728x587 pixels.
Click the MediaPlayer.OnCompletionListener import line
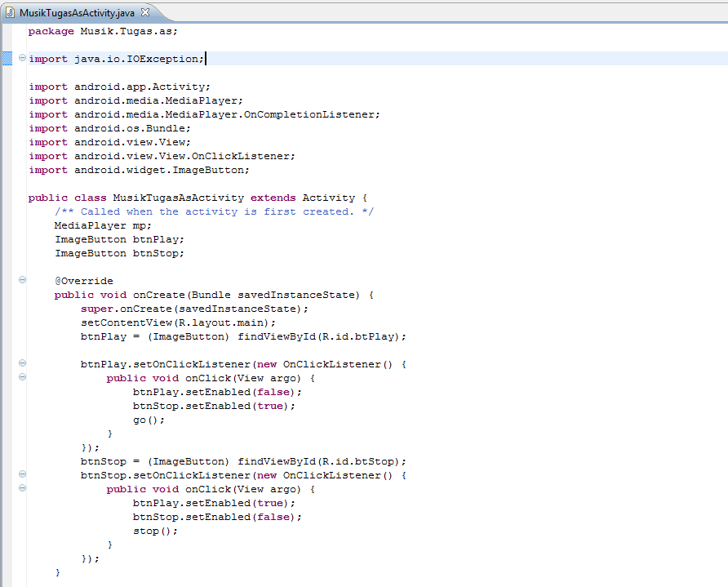[x=204, y=115]
